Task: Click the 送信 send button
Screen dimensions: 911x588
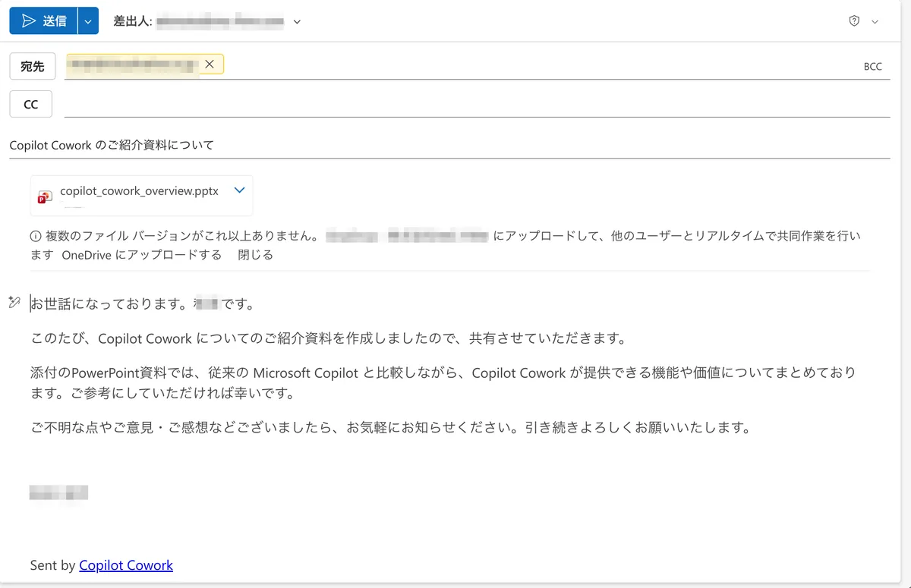Action: (43, 21)
